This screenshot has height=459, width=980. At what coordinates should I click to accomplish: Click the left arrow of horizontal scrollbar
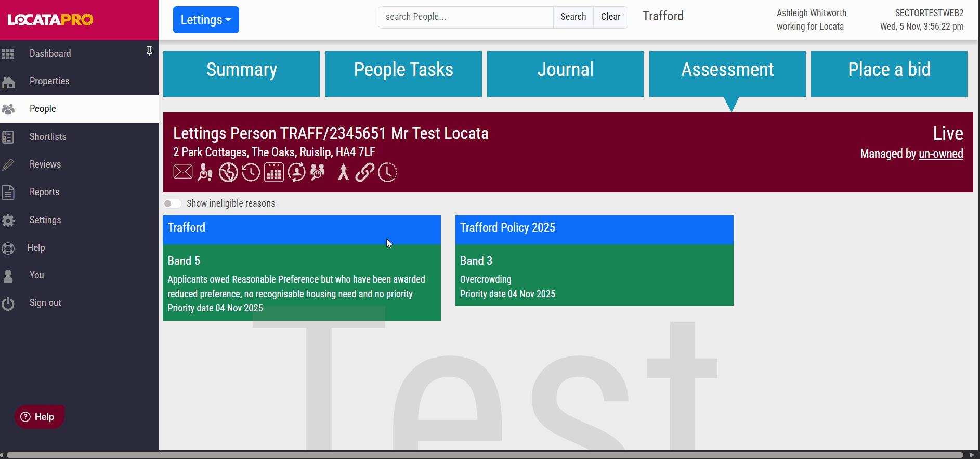[x=2, y=455]
